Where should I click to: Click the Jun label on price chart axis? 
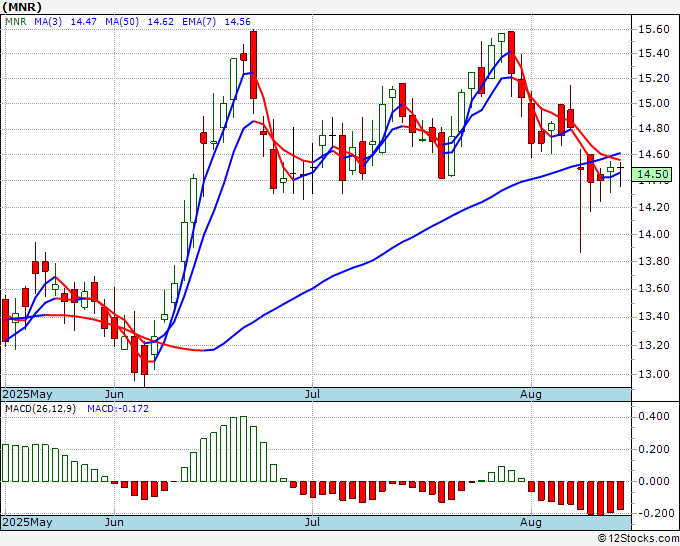point(114,394)
